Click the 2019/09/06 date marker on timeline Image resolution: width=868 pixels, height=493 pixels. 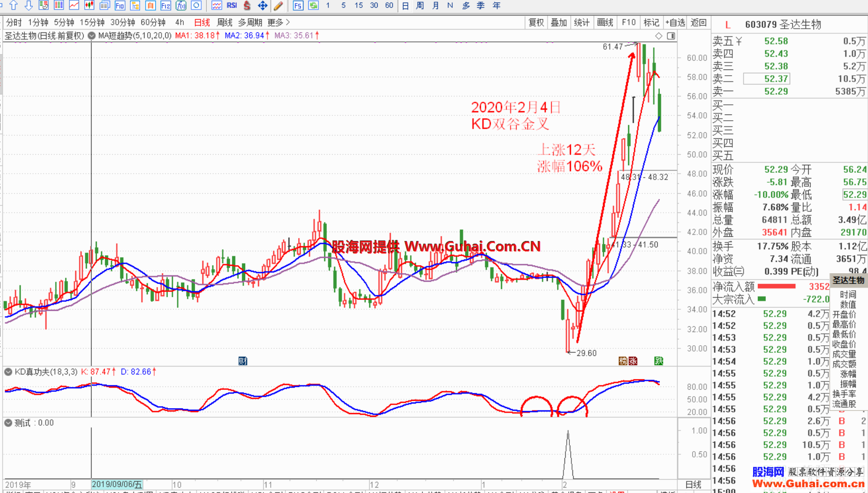[x=117, y=485]
